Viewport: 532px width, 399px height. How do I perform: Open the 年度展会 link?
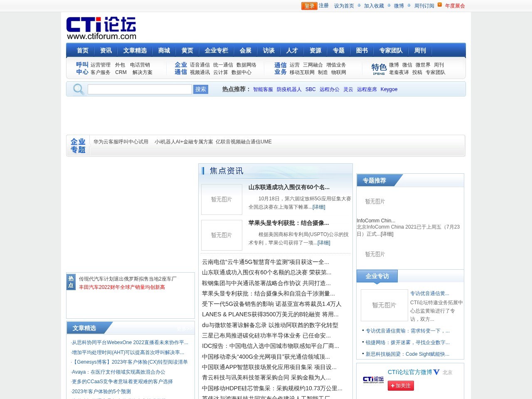click(x=454, y=5)
